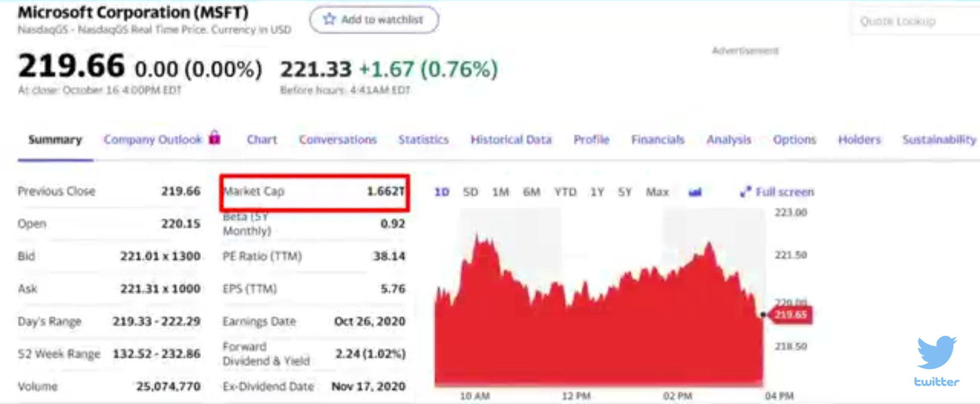Viewport: 980px width, 404px height.
Task: Click the Open value 220.15
Action: (181, 224)
